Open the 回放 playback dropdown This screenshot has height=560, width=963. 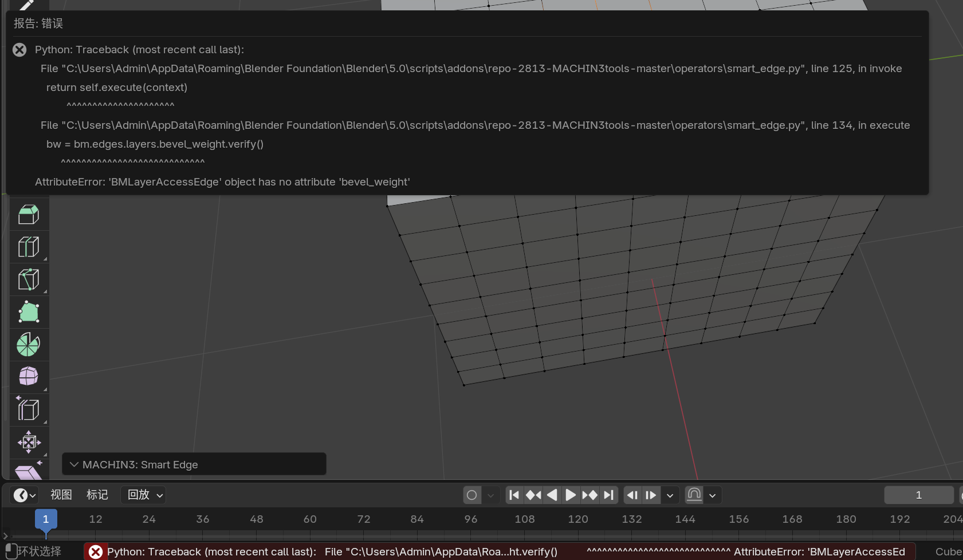(145, 495)
